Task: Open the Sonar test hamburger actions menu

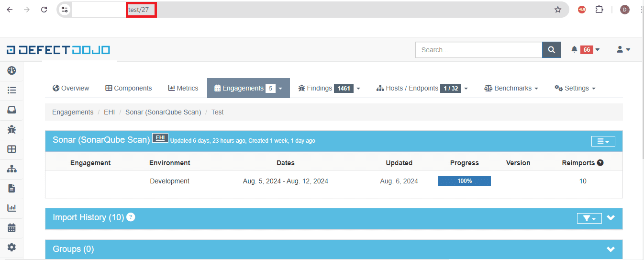Action: pyautogui.click(x=603, y=141)
